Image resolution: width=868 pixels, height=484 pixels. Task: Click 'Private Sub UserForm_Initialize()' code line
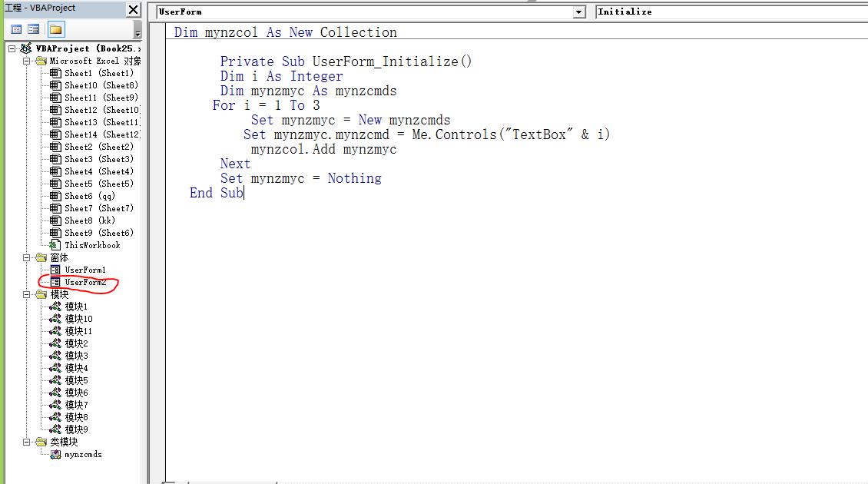point(346,61)
